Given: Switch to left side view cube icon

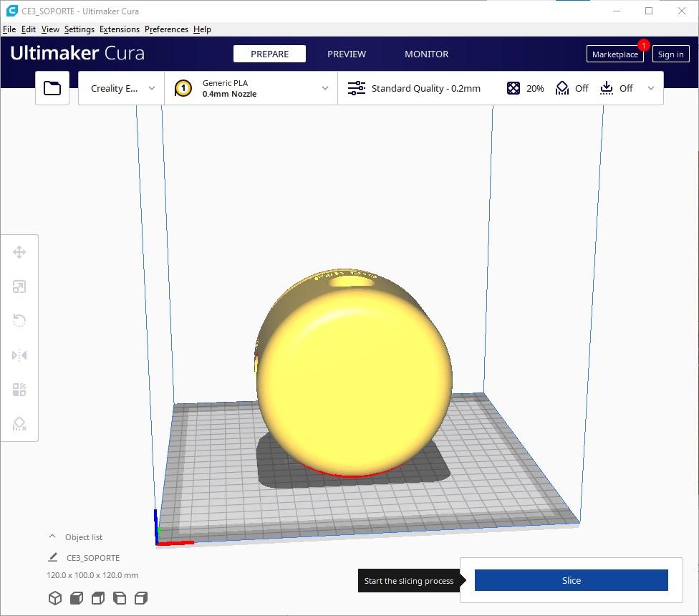Looking at the screenshot, I should tap(120, 598).
